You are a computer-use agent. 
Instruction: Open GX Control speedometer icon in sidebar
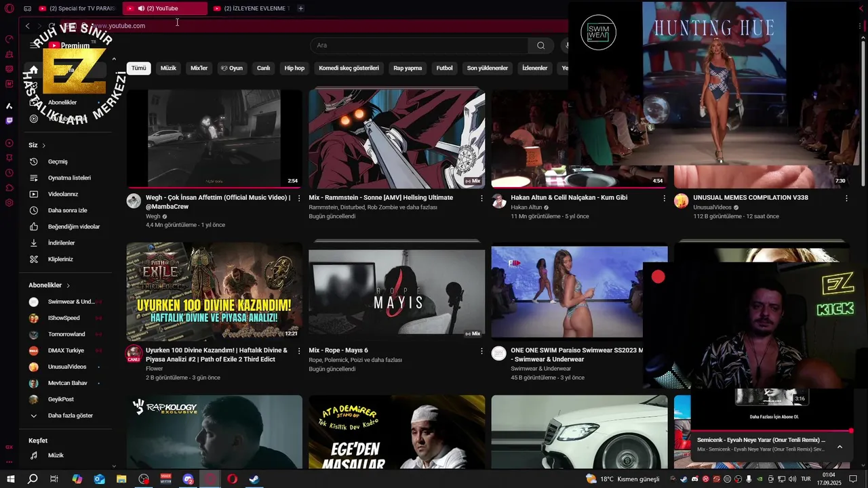9,39
